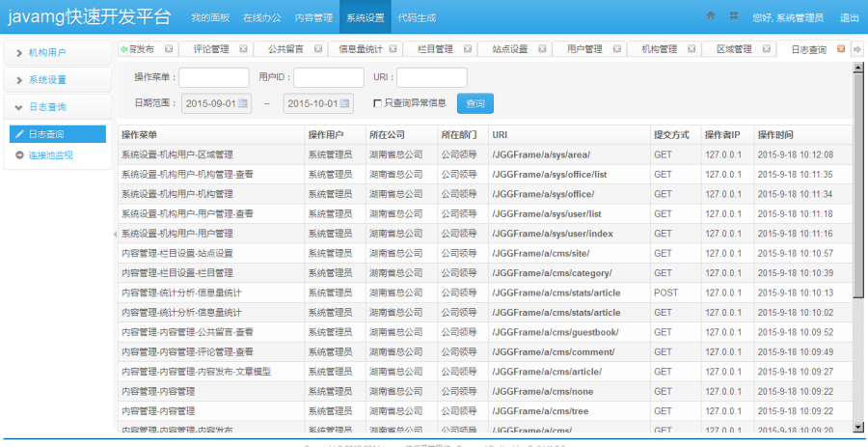Open 我的面板 top menu

click(x=210, y=17)
